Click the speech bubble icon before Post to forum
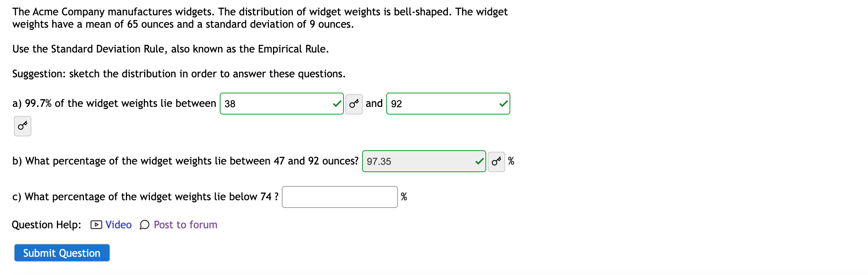The height and width of the screenshot is (275, 868). click(x=144, y=225)
